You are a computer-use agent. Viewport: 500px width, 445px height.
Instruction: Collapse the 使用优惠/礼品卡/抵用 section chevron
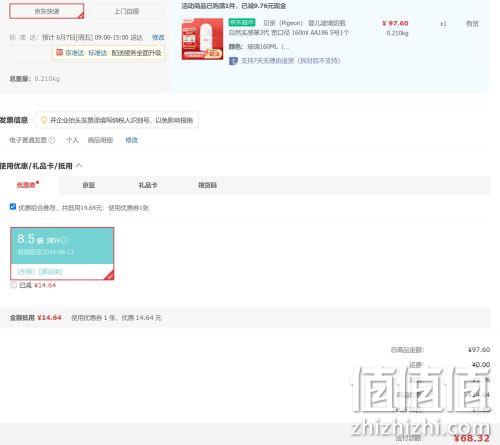(x=79, y=165)
